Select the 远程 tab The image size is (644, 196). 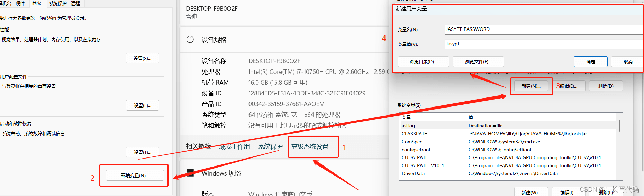[x=75, y=3]
